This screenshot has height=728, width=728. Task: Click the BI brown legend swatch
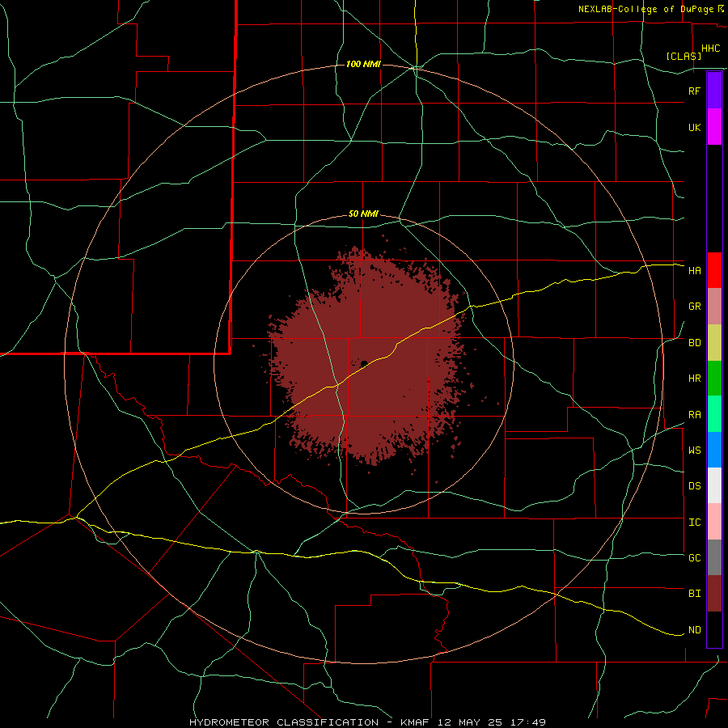coord(714,594)
